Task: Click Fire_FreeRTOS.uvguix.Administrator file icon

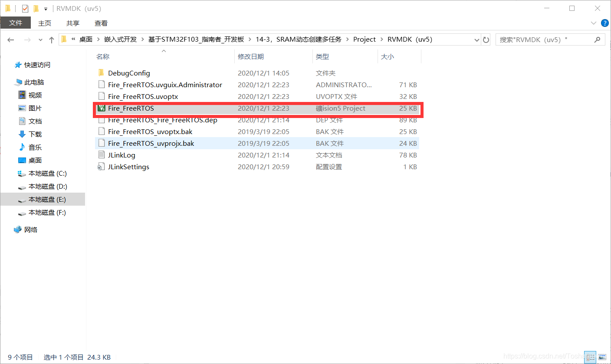Action: pos(101,85)
